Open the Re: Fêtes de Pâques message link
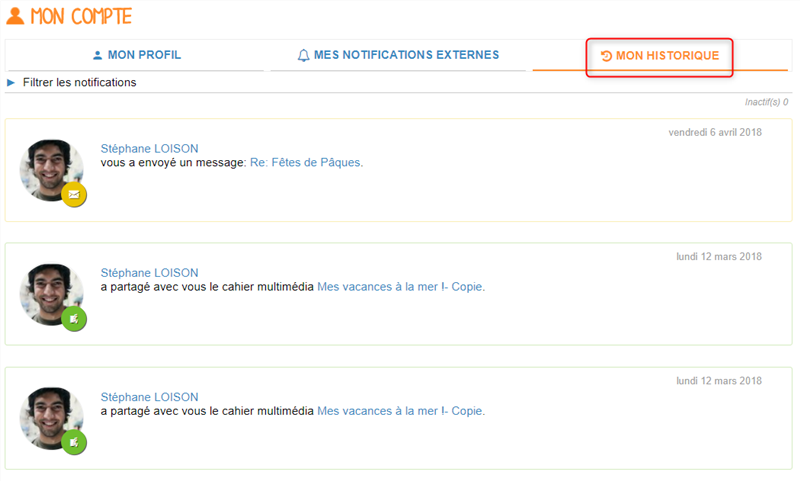Viewport: 800px width, 481px height. pyautogui.click(x=307, y=163)
